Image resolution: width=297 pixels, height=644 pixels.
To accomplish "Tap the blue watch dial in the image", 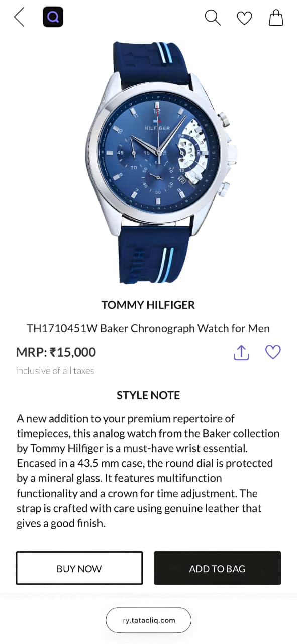I will coord(158,152).
